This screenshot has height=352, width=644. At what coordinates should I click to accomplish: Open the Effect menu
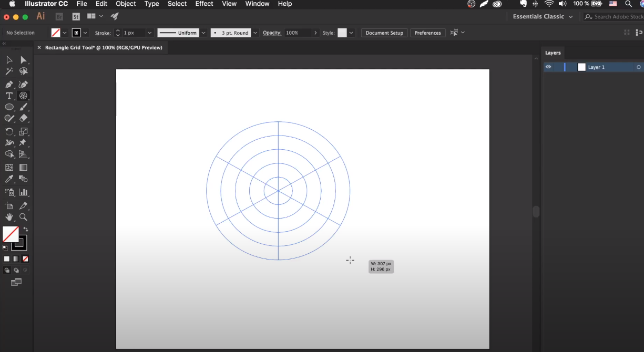204,4
